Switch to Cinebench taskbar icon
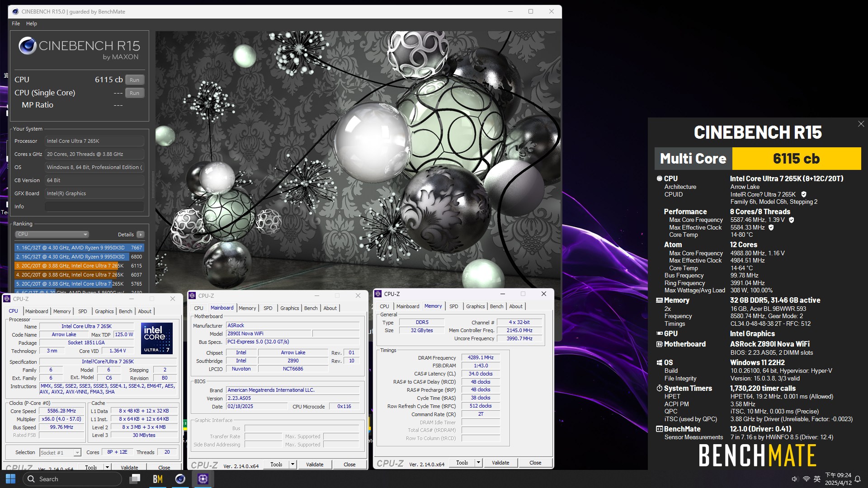The image size is (868, 488). click(180, 479)
